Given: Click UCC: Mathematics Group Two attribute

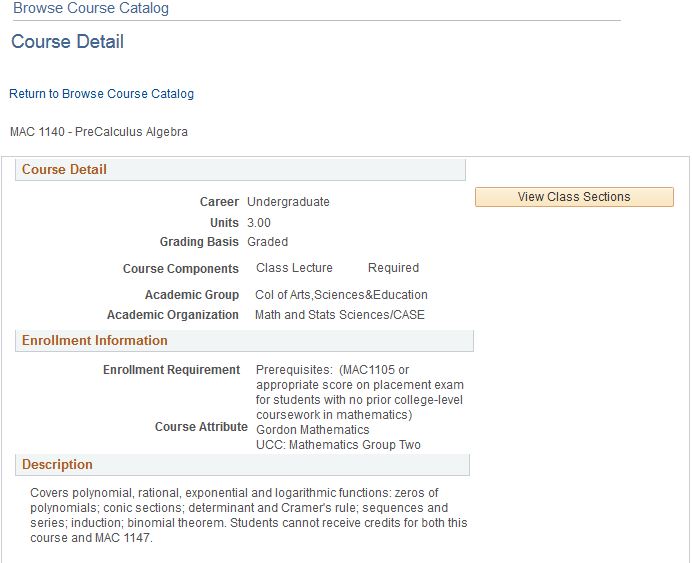Looking at the screenshot, I should coord(338,445).
